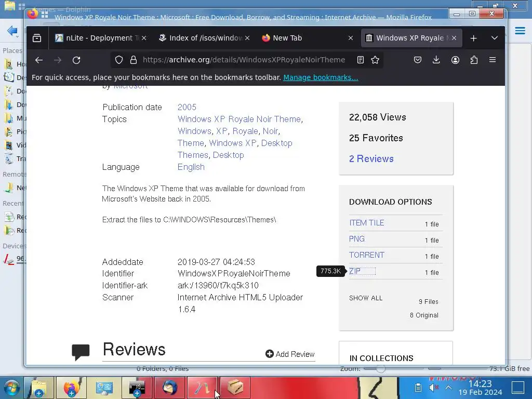Open the Firefox account icon
This screenshot has width=532, height=399.
455,60
